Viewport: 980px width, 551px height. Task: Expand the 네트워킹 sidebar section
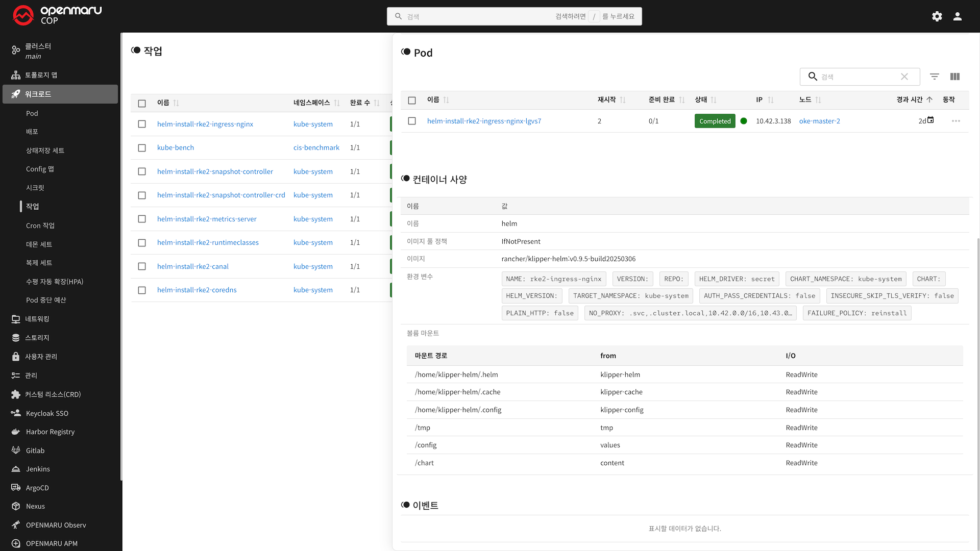(x=37, y=319)
